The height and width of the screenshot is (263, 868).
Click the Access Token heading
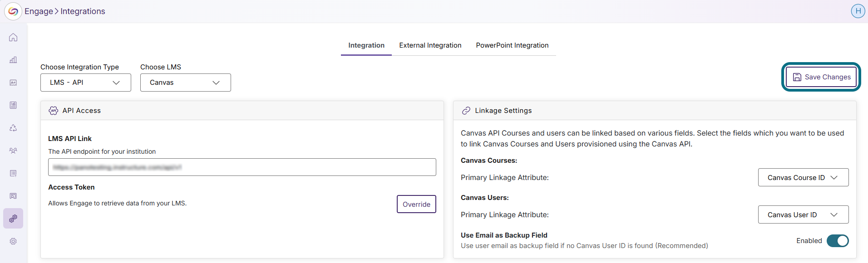(71, 187)
